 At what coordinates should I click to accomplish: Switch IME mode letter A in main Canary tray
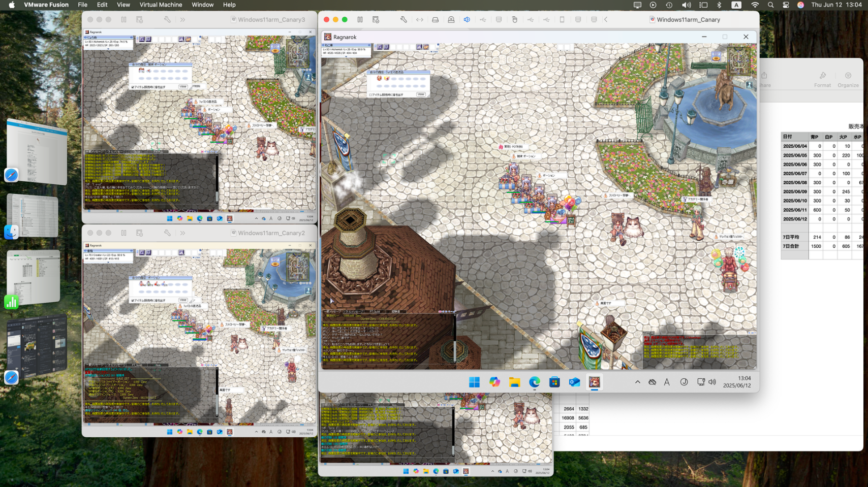667,382
